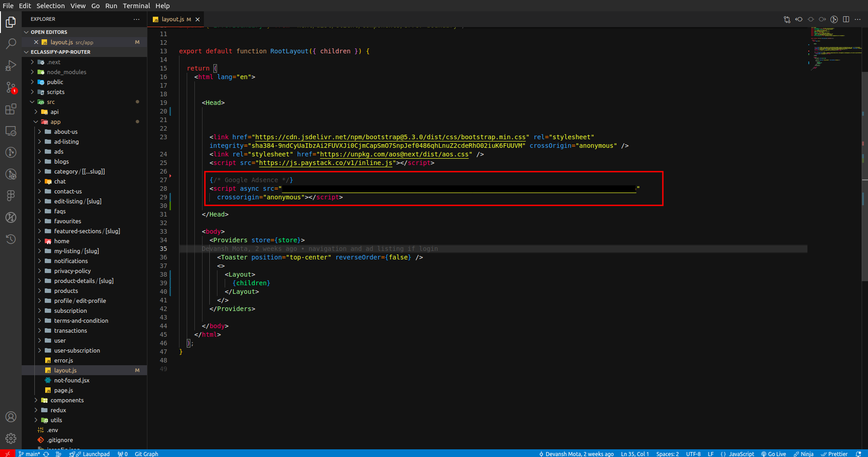The image size is (868, 457).
Task: Switch to the layout.js editor tab
Action: click(x=174, y=19)
